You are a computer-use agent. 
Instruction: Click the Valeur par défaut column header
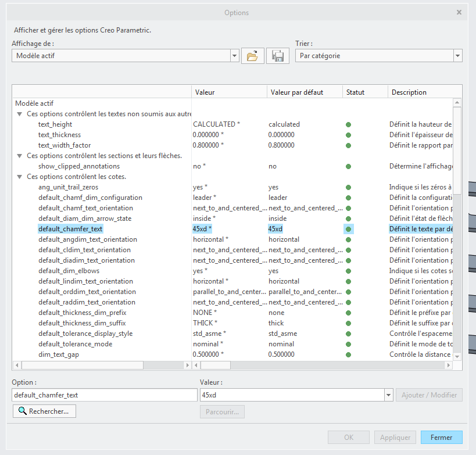click(305, 92)
